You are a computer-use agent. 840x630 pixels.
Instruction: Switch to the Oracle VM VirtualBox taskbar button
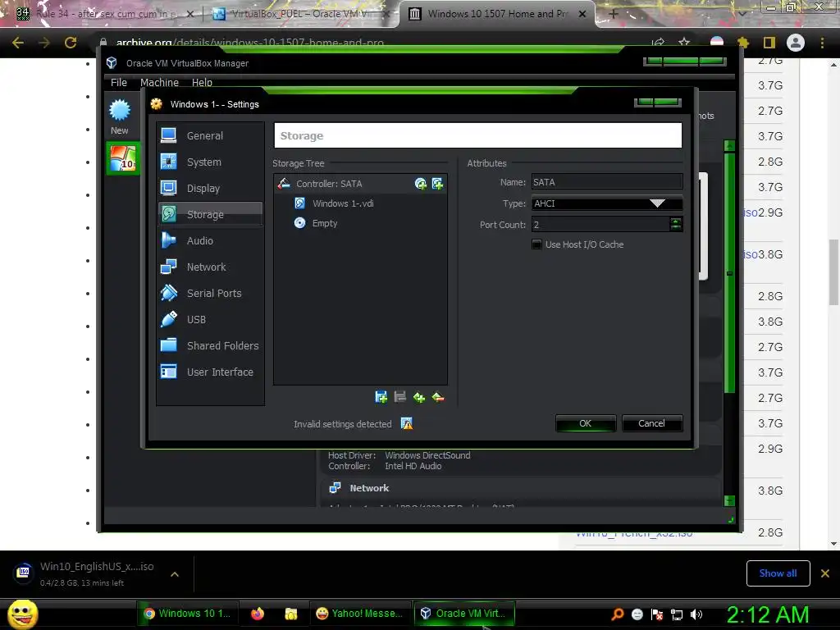(464, 614)
